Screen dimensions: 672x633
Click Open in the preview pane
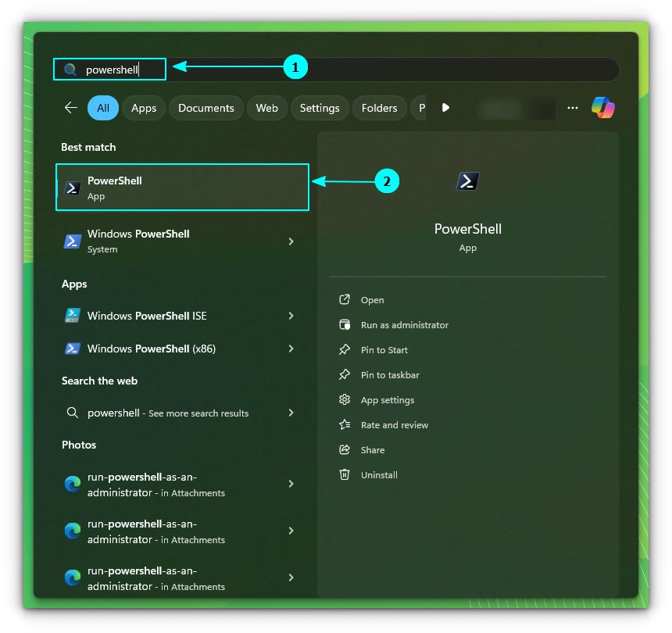(372, 300)
